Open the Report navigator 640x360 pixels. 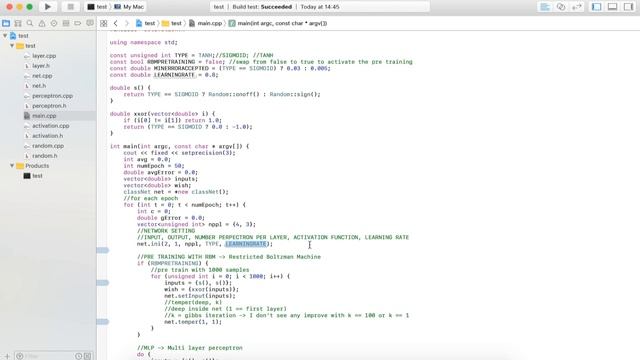tap(90, 23)
